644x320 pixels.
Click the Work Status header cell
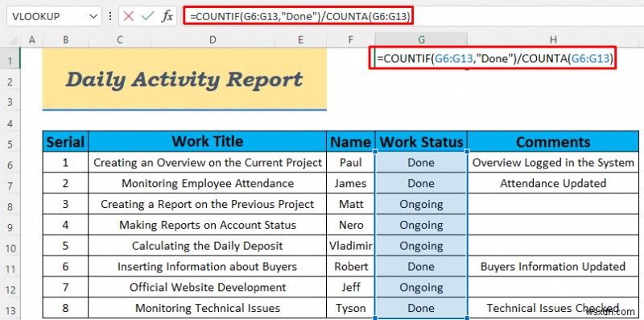click(421, 142)
